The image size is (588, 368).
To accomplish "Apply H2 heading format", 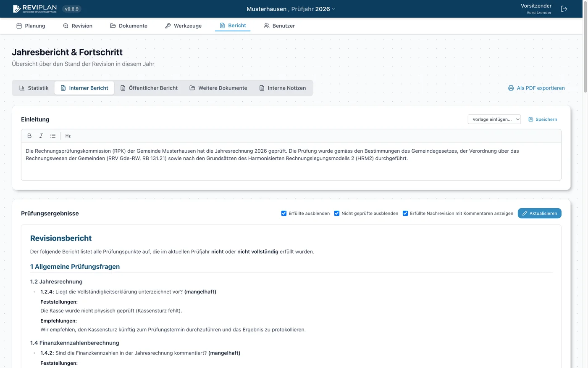I will (68, 136).
